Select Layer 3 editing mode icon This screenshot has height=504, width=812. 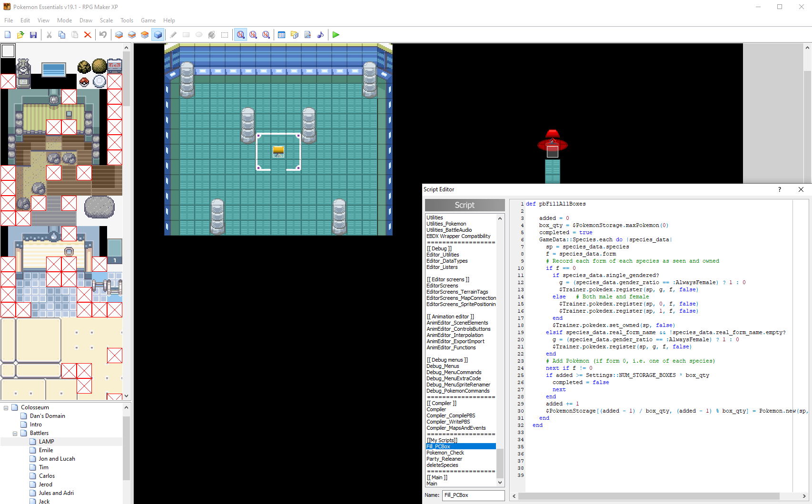pyautogui.click(x=145, y=35)
